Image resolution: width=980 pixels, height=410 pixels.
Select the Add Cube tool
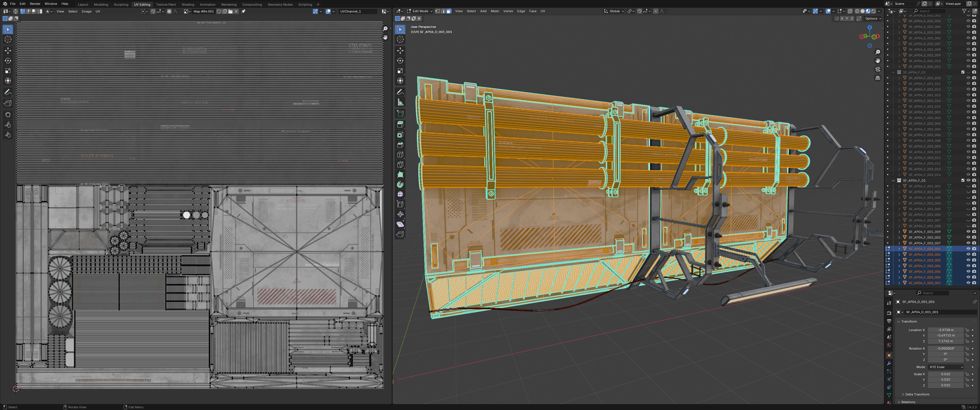pyautogui.click(x=400, y=113)
